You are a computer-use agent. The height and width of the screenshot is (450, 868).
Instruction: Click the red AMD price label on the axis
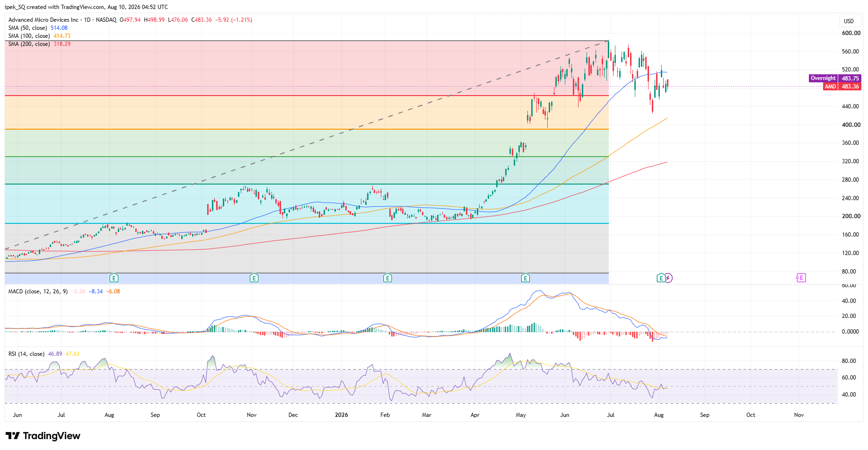842,87
